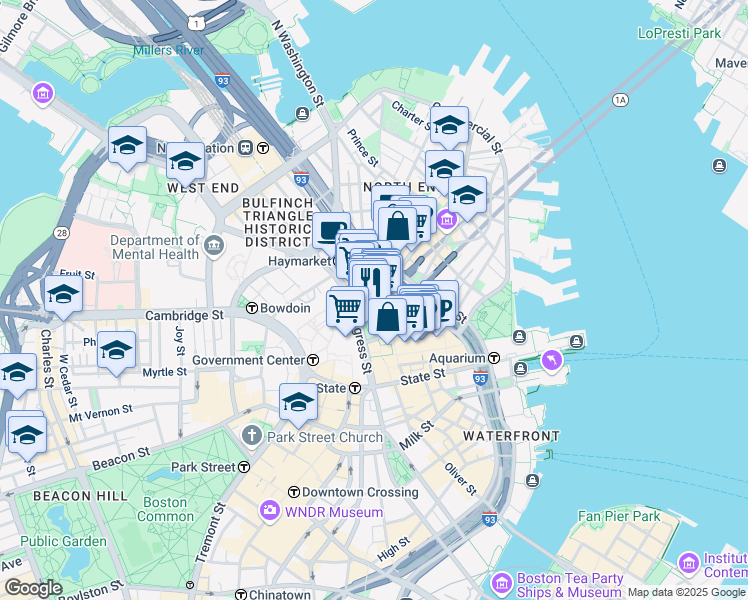
Task: Open the school marker above Myrtle St
Action: click(x=116, y=351)
